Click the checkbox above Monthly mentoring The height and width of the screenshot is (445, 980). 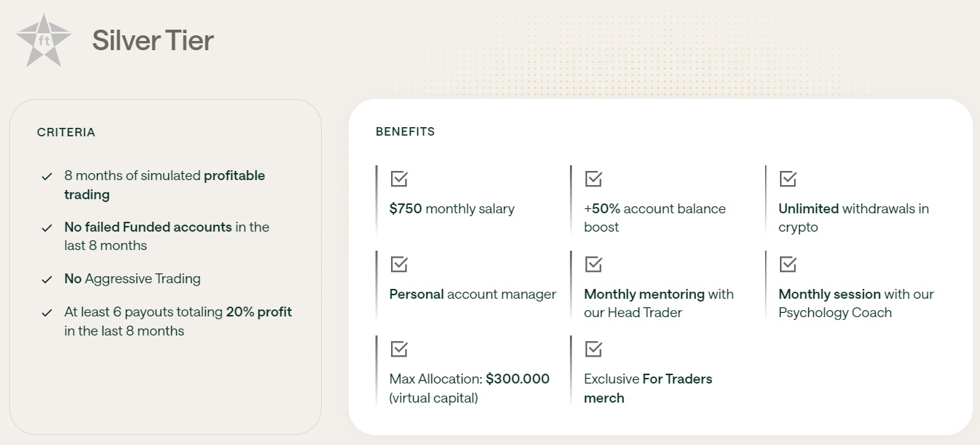[593, 264]
